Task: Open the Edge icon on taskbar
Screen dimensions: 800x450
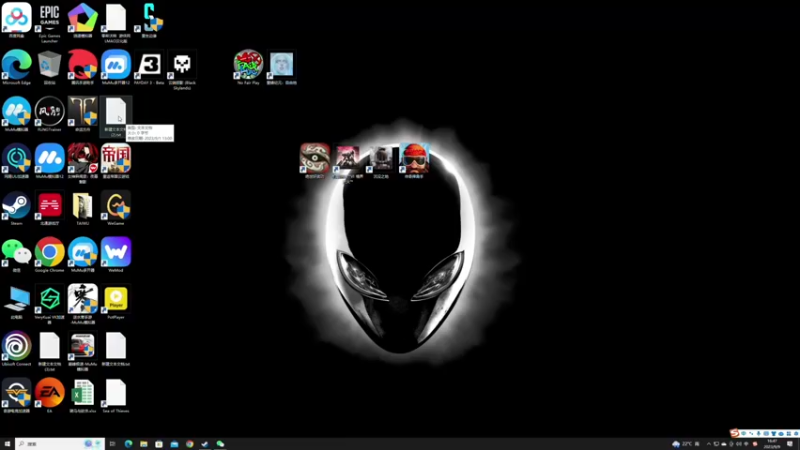Action: (128, 444)
